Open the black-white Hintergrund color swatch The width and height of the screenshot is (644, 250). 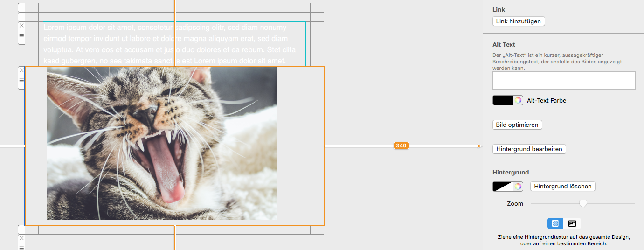[x=503, y=187]
